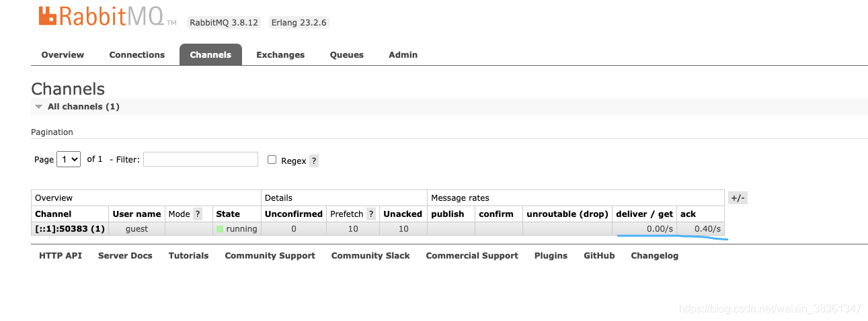Sort by the Unconfirmed column
Screen dimensions: 868x321
[293, 214]
